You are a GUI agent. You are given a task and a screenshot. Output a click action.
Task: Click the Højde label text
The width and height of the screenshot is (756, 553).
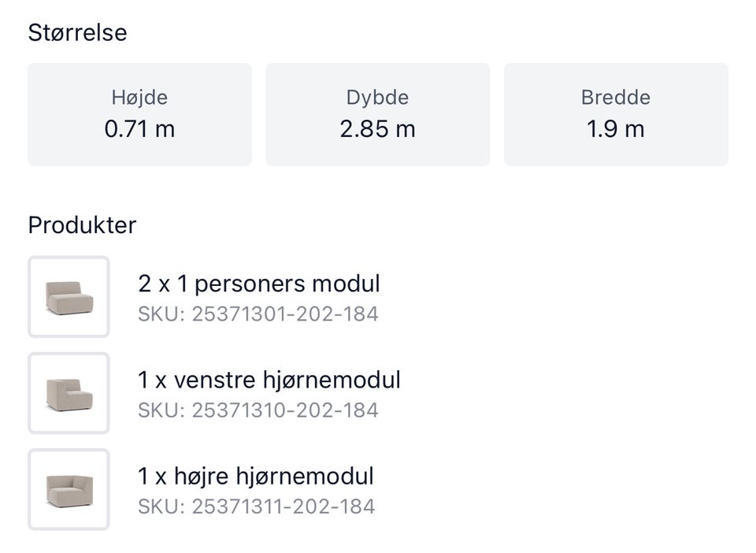click(x=139, y=98)
